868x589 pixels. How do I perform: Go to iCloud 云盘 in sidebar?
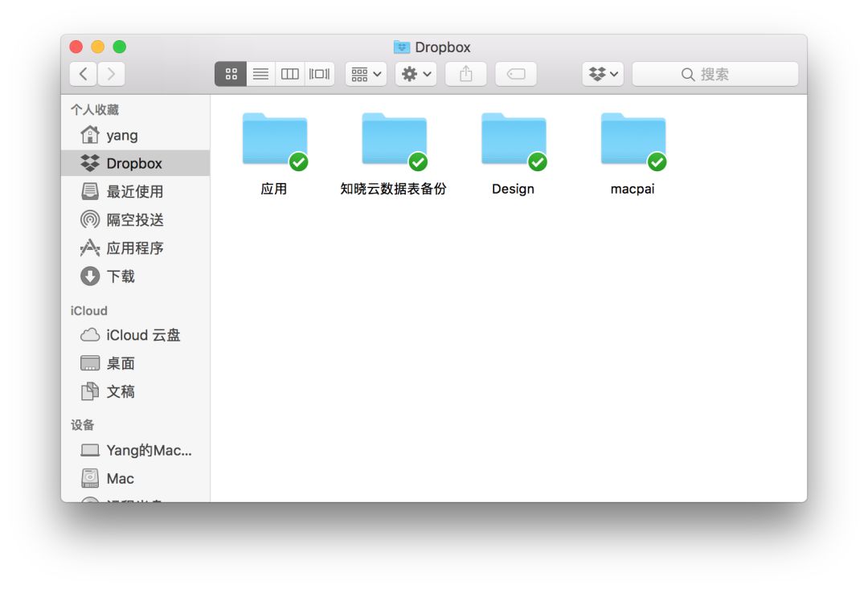tap(142, 335)
